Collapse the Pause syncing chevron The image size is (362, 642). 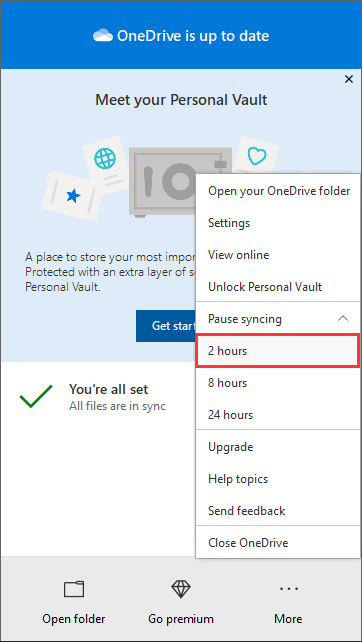pyautogui.click(x=343, y=319)
